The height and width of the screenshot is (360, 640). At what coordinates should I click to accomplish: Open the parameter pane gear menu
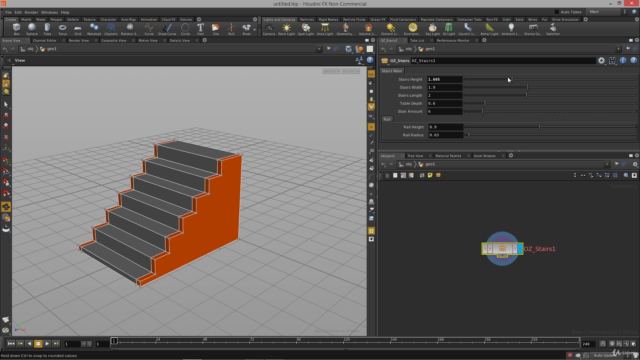pos(601,60)
